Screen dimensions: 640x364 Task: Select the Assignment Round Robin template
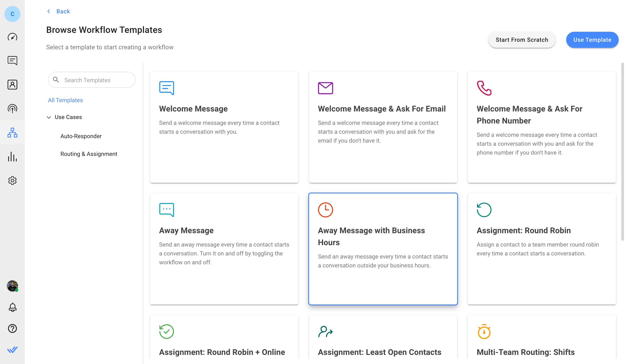coord(542,249)
